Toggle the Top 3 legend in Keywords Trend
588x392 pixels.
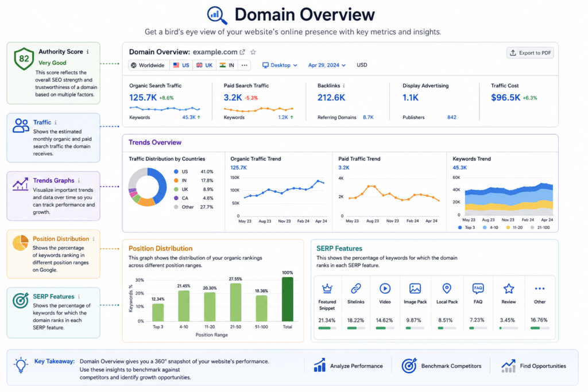tap(466, 227)
